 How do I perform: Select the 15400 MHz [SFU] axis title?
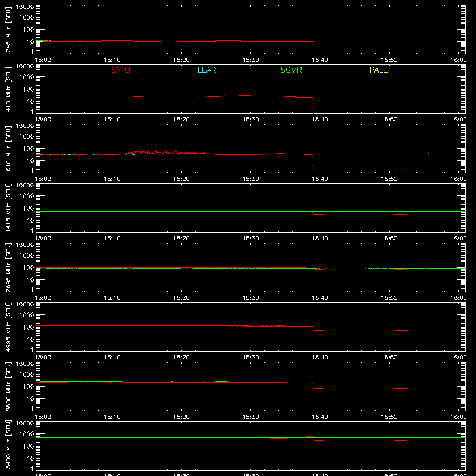coord(8,446)
